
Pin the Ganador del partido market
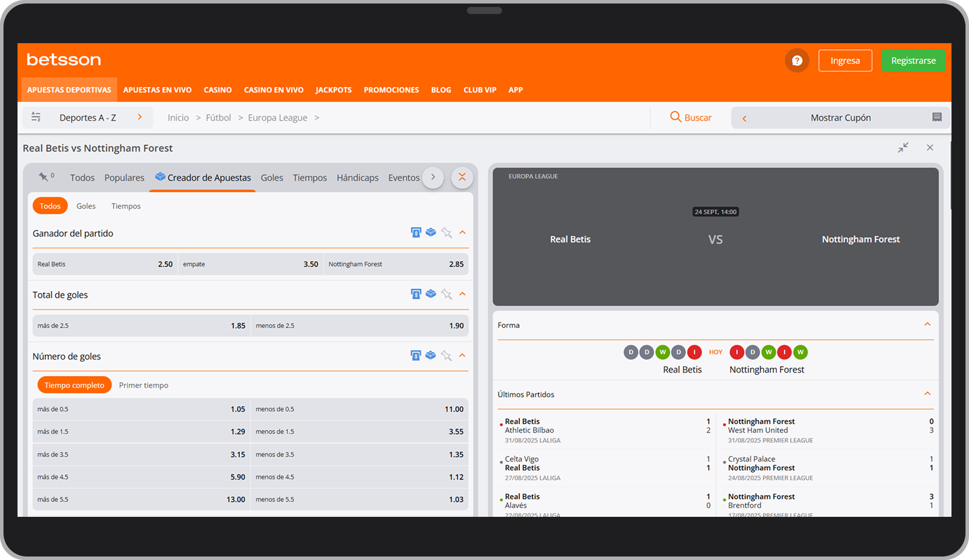pyautogui.click(x=447, y=233)
